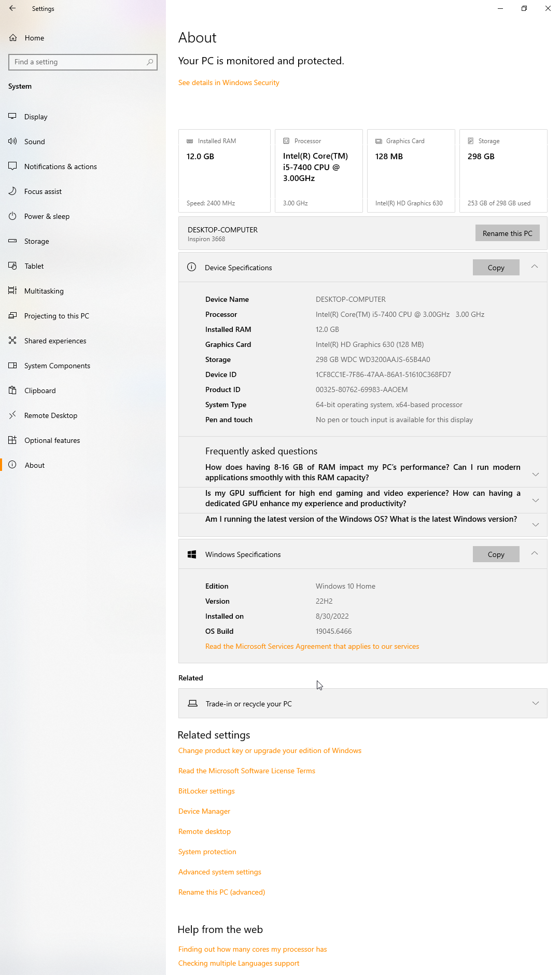Collapse the Device Specifications section
Viewport: 560px width, 975px height.
[x=535, y=267]
